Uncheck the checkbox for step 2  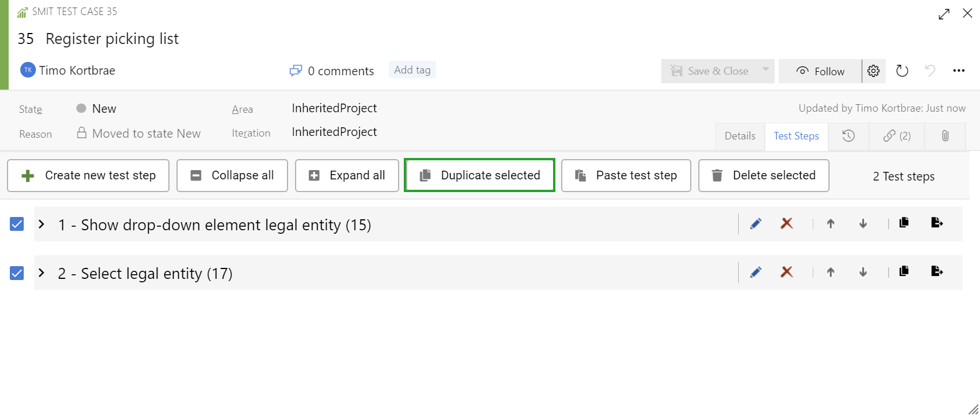coord(17,273)
